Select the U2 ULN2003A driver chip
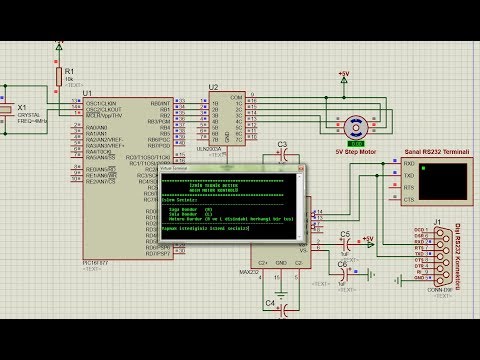Screen dimensions: 480x360 227,119
